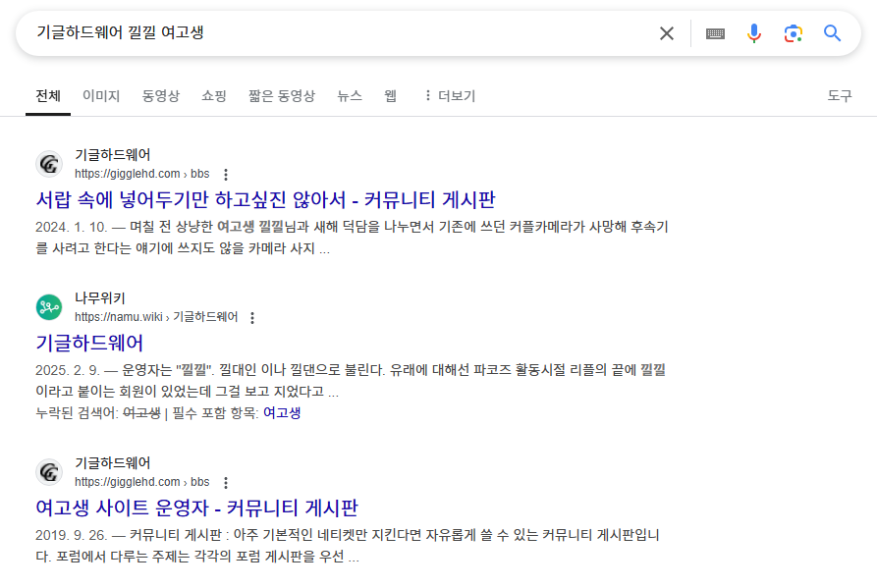Open result '여고생 사이트 운영자 - 커뮤니티 게시판'
This screenshot has width=877, height=588.
coord(196,508)
